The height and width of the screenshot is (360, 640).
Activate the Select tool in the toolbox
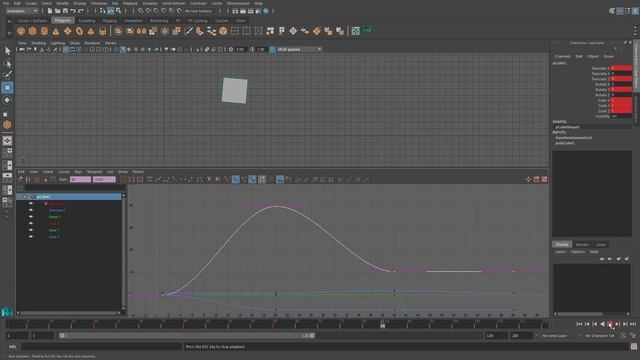pos(7,51)
